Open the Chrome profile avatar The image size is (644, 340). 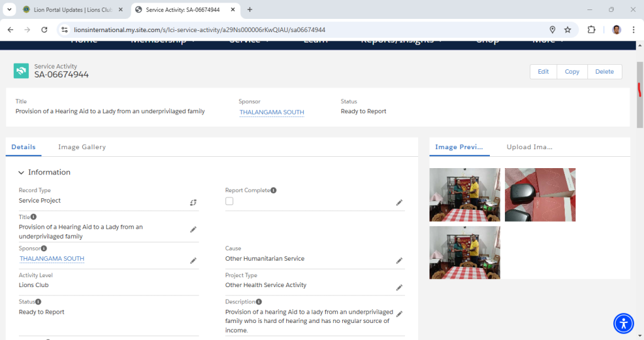tap(616, 30)
